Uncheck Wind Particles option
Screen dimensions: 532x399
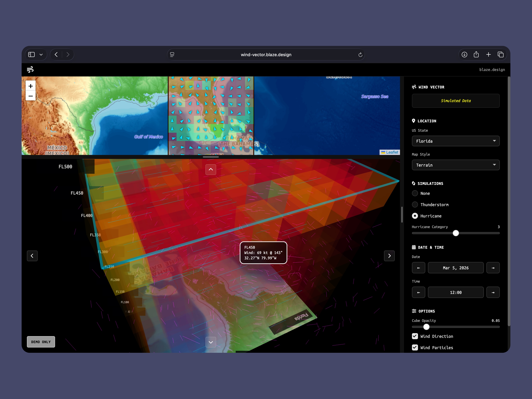click(415, 347)
